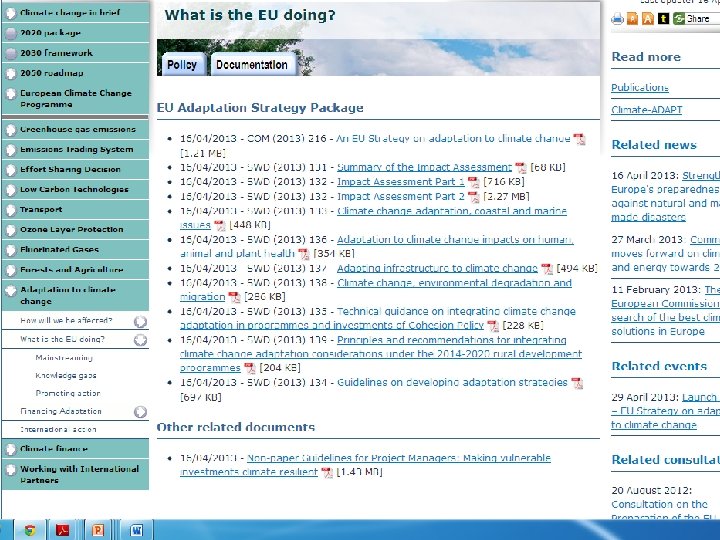Open PDF icon beside Cohesion Policy guidance
This screenshot has height=540, width=720.
click(493, 326)
